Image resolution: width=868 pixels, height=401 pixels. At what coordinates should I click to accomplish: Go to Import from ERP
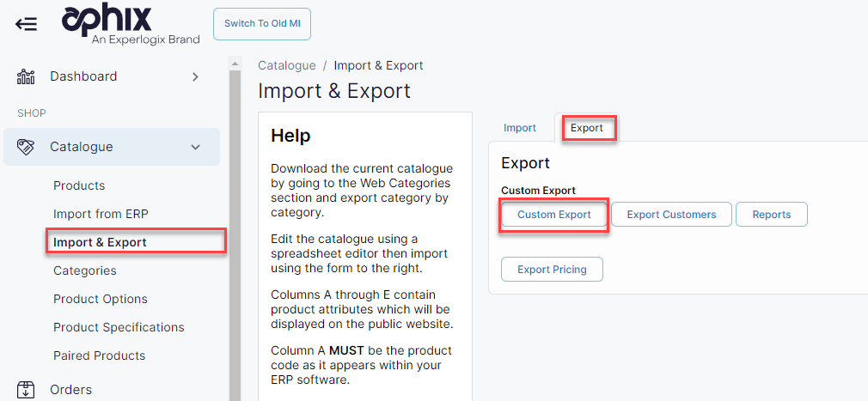(101, 214)
